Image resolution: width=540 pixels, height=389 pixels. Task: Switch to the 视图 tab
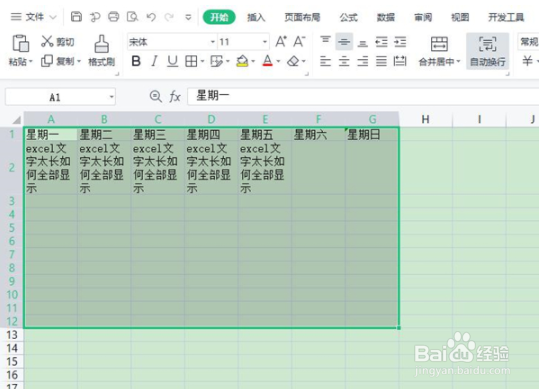click(x=460, y=17)
